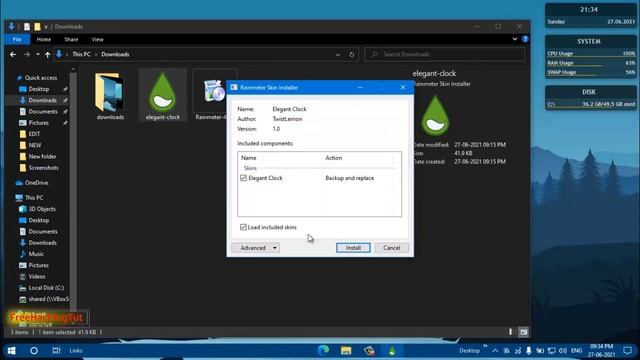Select Backup and replace action text
The height and width of the screenshot is (360, 640).
[349, 178]
